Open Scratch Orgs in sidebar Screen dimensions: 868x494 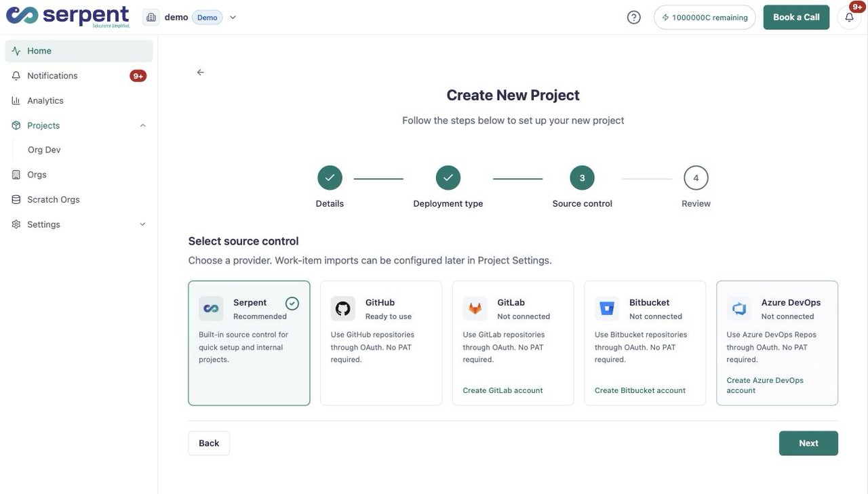pos(79,199)
